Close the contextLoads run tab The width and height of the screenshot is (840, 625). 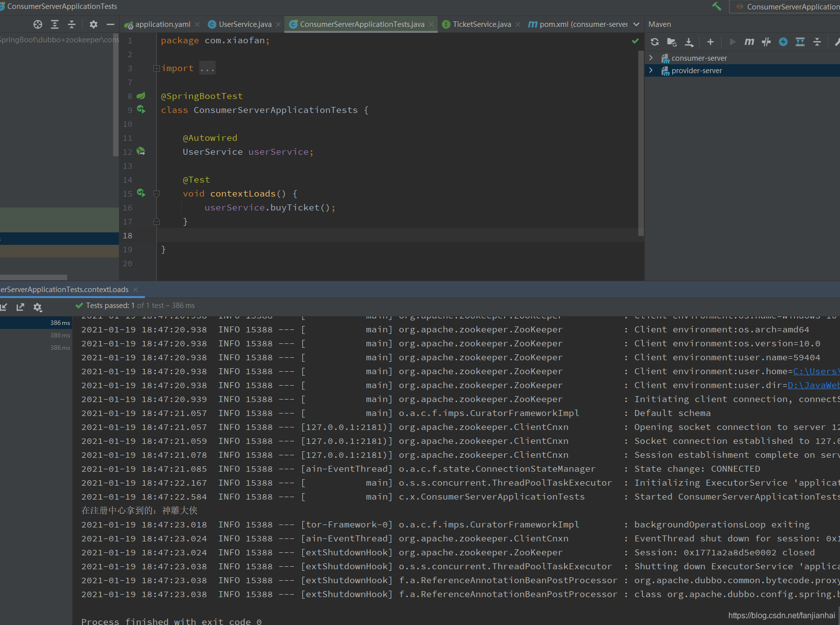point(135,290)
